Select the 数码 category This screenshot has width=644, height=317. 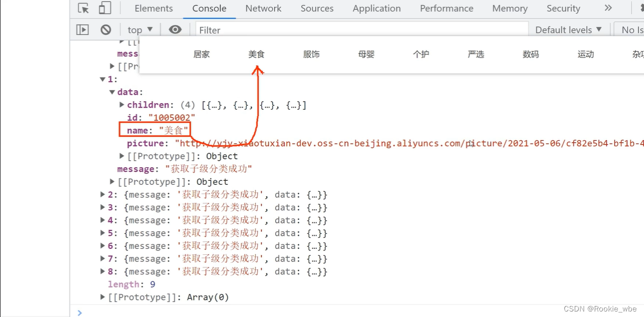click(531, 54)
